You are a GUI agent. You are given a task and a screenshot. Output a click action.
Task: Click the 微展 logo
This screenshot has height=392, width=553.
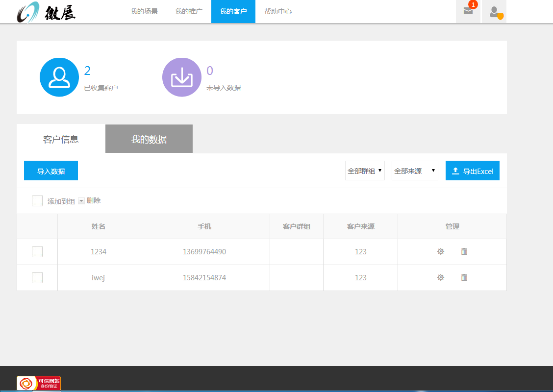47,12
